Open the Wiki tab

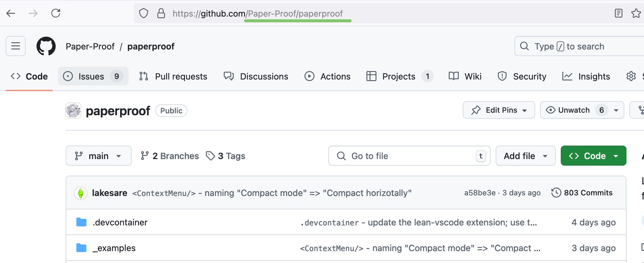[x=465, y=76]
